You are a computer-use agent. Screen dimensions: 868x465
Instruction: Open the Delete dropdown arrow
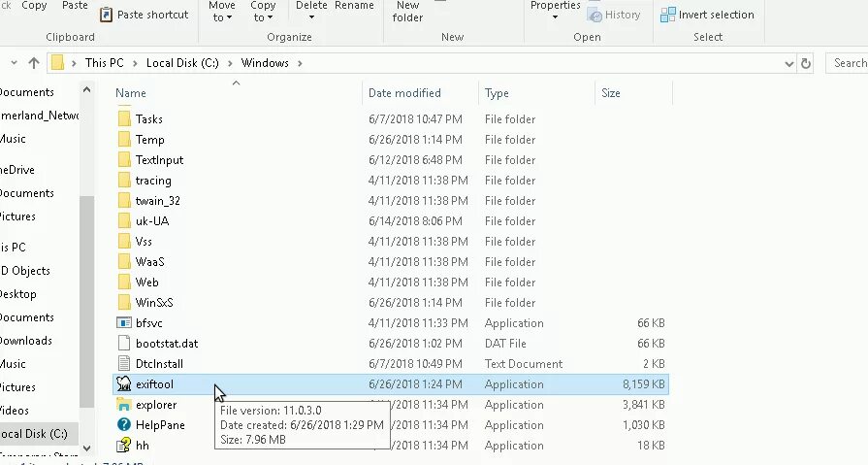[311, 17]
